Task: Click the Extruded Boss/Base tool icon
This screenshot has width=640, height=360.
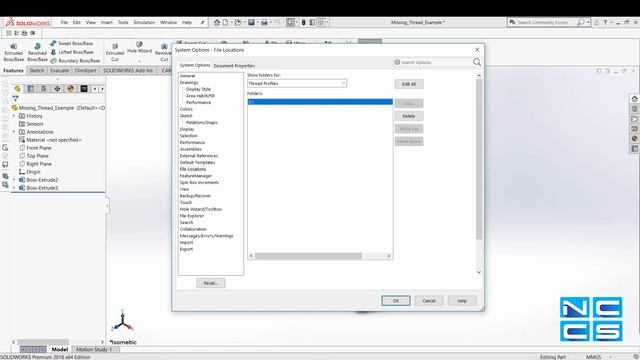Action: click(13, 47)
